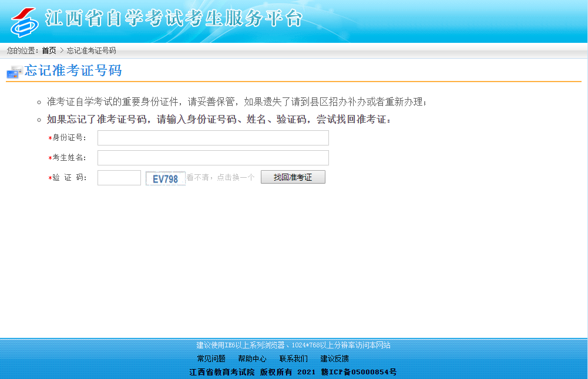Screen dimensions: 588x379
Task: Click the 江西省自学考试考生服务平台 header title
Action: [174, 19]
